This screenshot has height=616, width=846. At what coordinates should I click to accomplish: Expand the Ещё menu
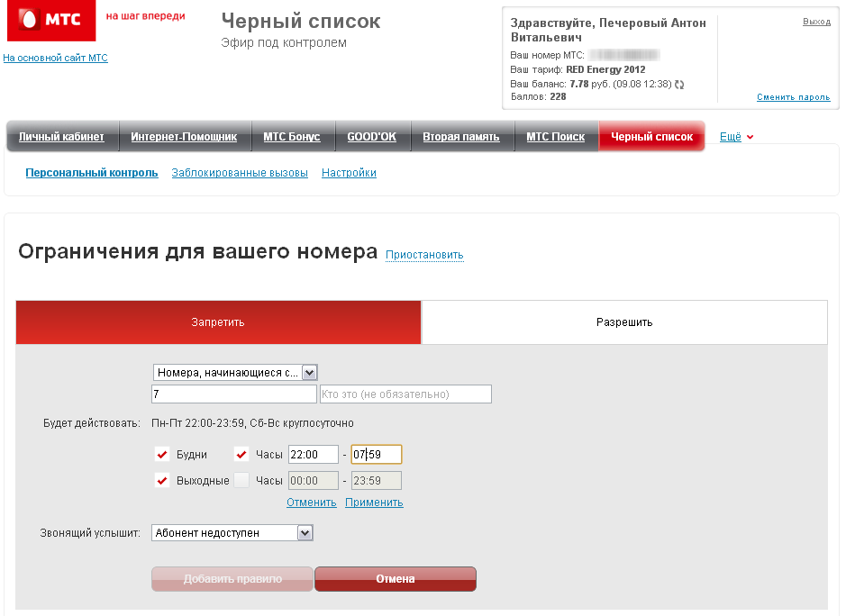[736, 137]
